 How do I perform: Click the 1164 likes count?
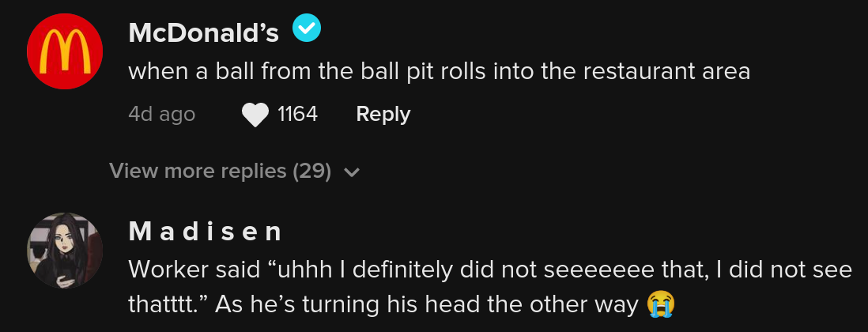(x=297, y=115)
